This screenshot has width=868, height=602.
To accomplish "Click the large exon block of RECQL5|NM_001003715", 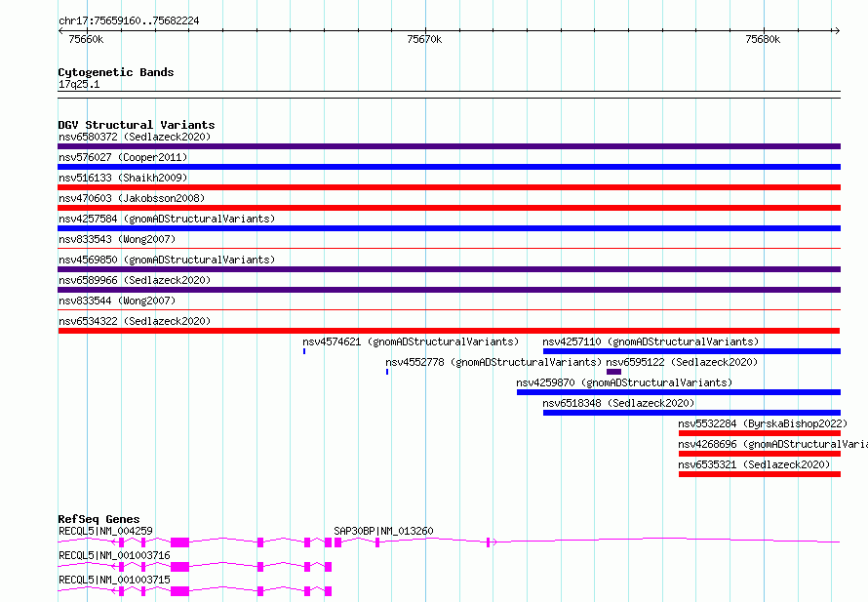I will (x=179, y=591).
